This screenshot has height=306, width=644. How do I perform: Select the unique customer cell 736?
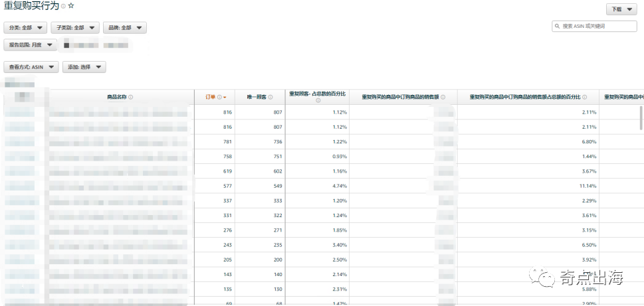278,141
